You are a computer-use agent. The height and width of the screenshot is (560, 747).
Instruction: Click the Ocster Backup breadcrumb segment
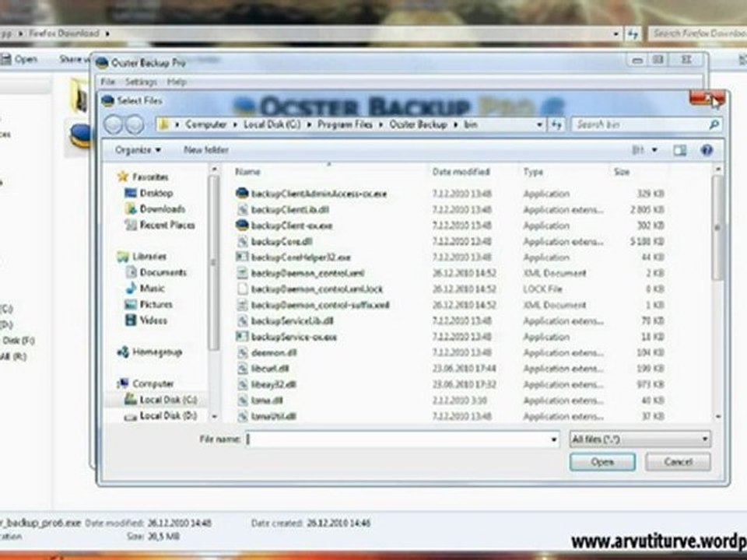pyautogui.click(x=418, y=124)
